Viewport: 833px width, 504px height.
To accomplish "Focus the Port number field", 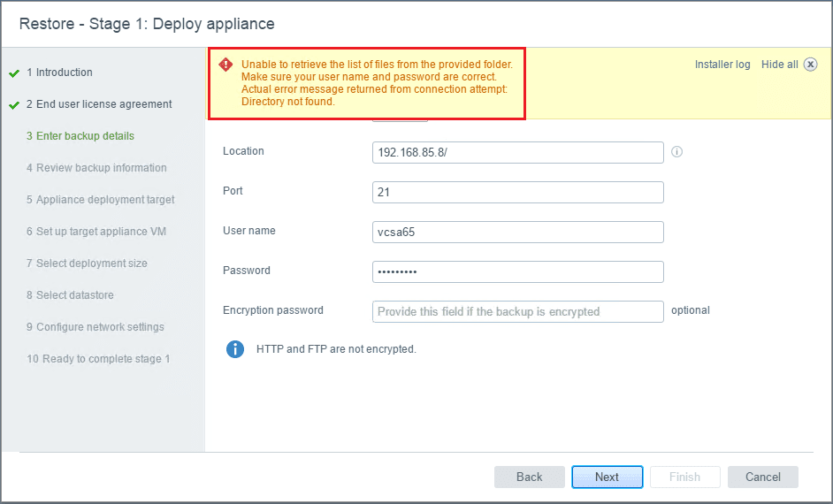I will pos(517,192).
